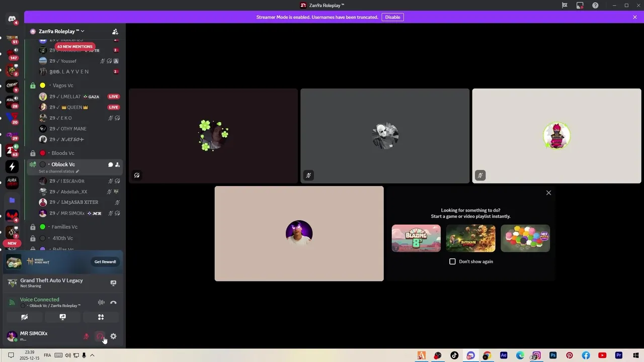The height and width of the screenshot is (362, 644).
Task: Click user LM3ASAB XITER in Oblock Vc
Action: pos(79,202)
